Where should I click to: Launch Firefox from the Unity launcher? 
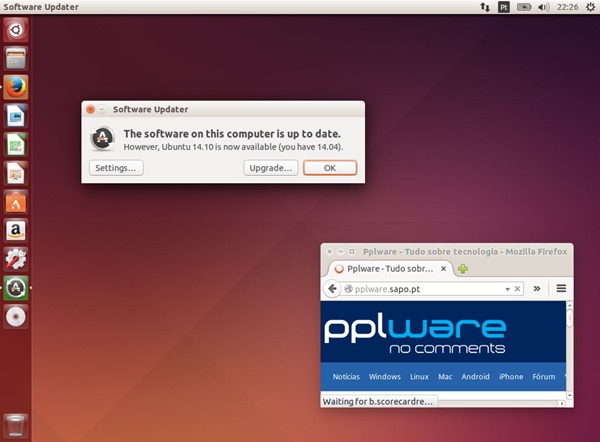tap(16, 87)
